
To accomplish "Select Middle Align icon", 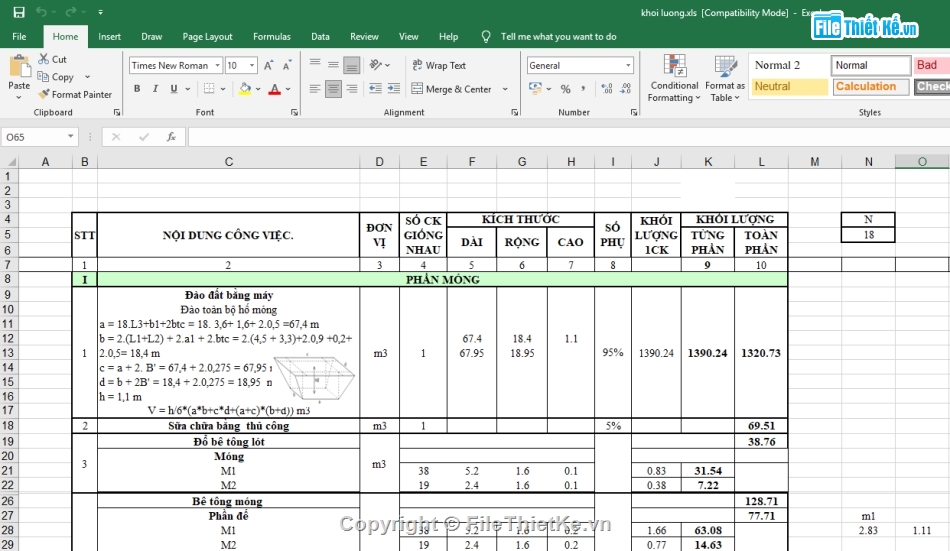I will click(x=333, y=65).
